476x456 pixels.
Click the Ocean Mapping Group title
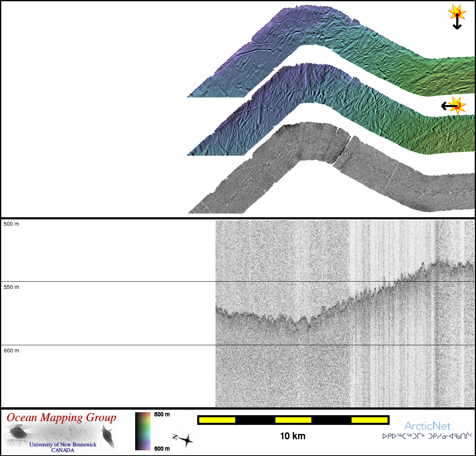pyautogui.click(x=61, y=418)
